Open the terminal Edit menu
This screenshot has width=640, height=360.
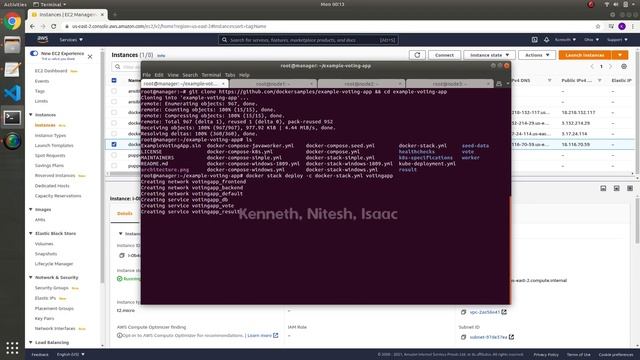(x=159, y=75)
